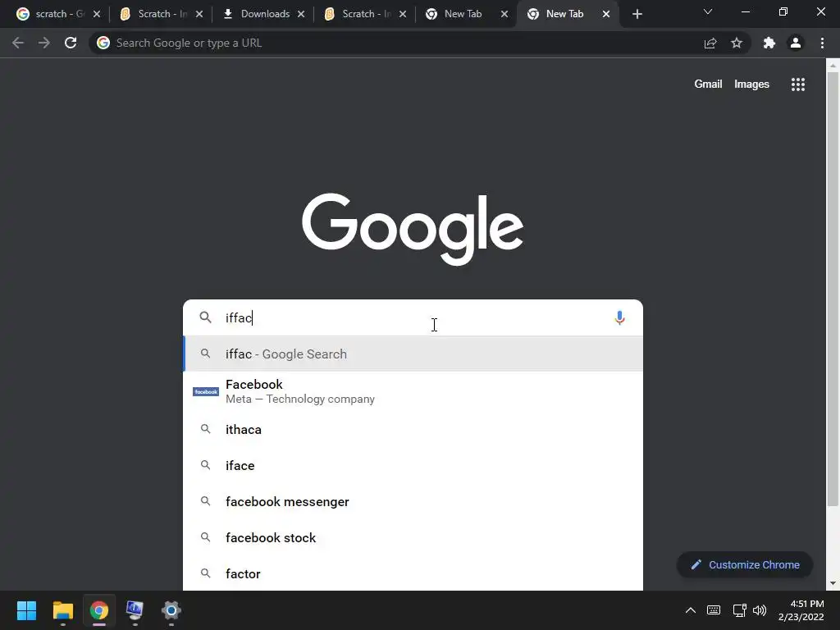
Task: Select 'iffac - Google Search' suggestion
Action: coord(413,354)
